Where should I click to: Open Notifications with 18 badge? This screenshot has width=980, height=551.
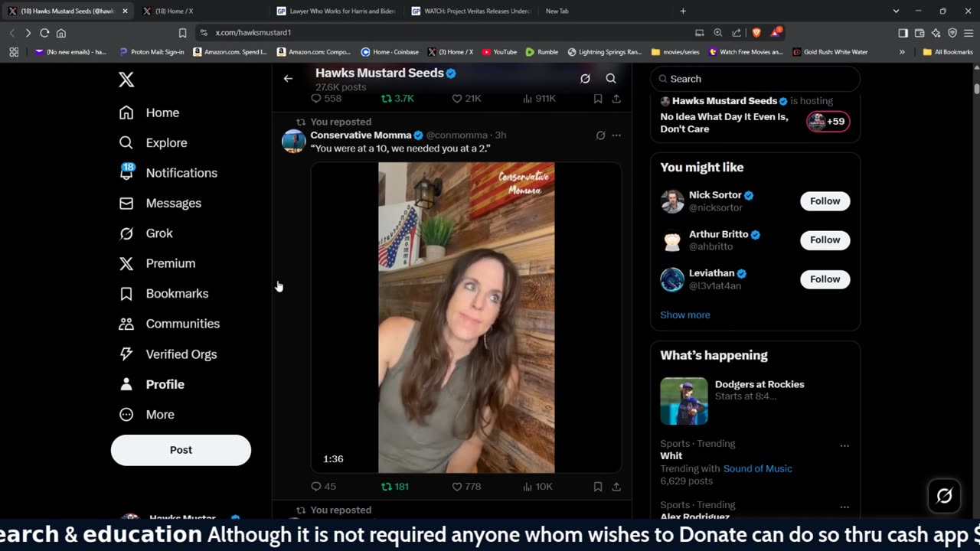click(x=168, y=173)
